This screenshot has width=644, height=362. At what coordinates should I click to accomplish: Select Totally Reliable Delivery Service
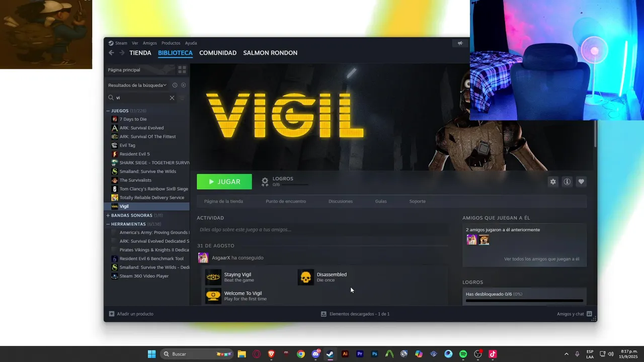pyautogui.click(x=152, y=198)
